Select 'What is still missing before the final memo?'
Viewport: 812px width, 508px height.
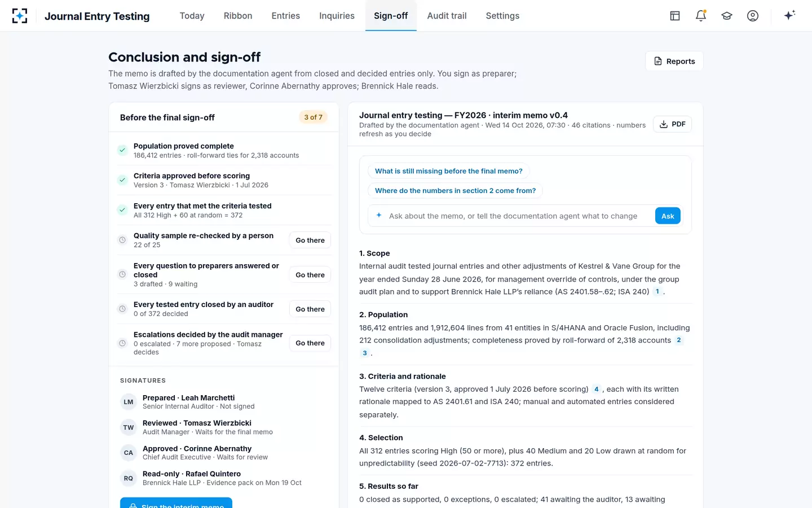(x=449, y=171)
